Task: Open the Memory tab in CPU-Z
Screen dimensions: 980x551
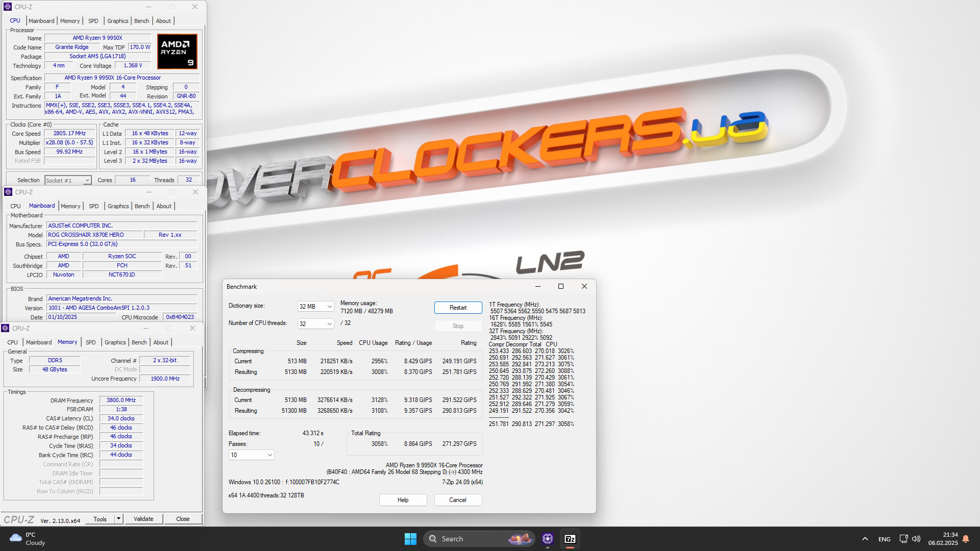Action: (x=69, y=21)
